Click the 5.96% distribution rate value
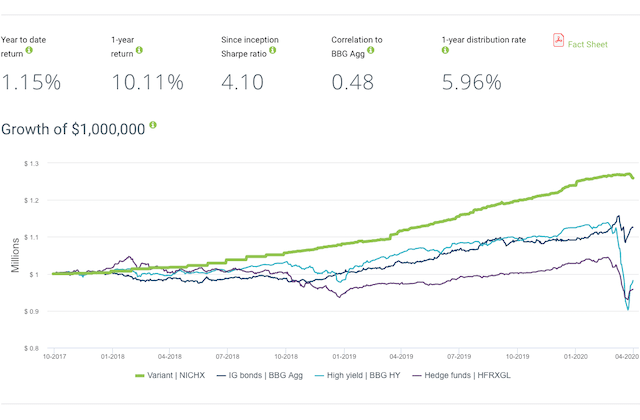This screenshot has height=420, width=640. coord(471,82)
